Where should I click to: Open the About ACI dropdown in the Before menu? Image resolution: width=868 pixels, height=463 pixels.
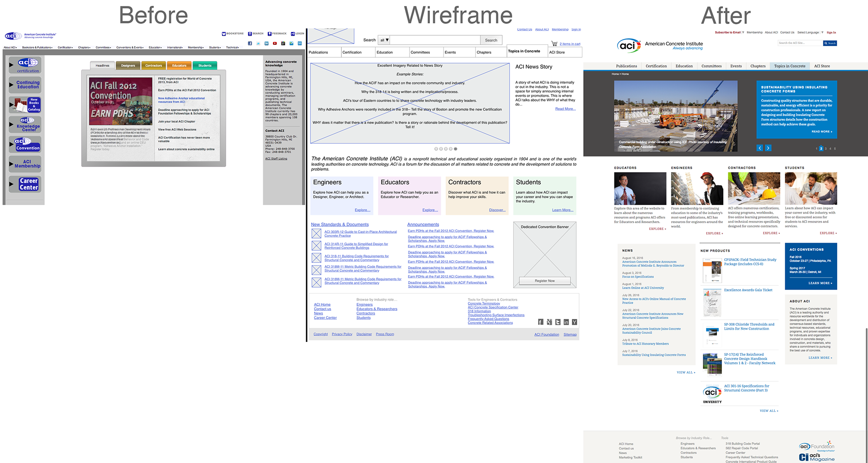10,47
